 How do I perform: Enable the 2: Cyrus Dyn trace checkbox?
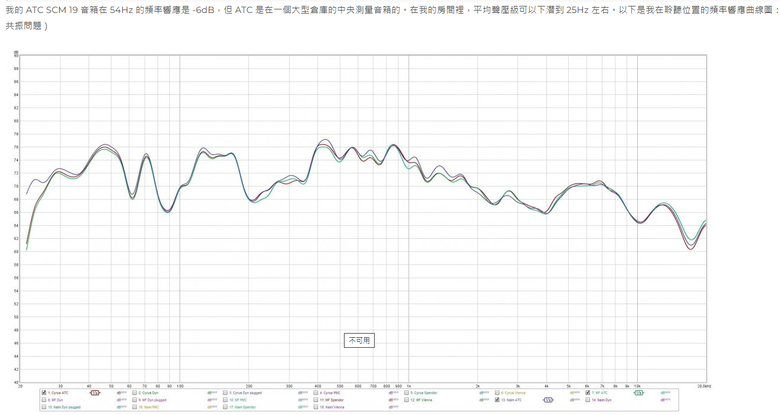click(x=134, y=393)
